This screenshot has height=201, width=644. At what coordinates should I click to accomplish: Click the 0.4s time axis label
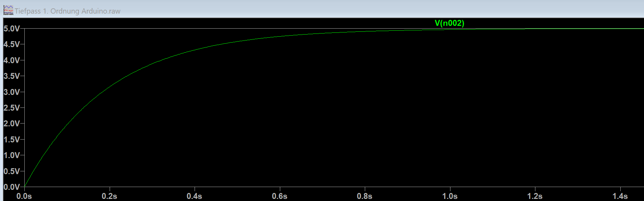(194, 196)
